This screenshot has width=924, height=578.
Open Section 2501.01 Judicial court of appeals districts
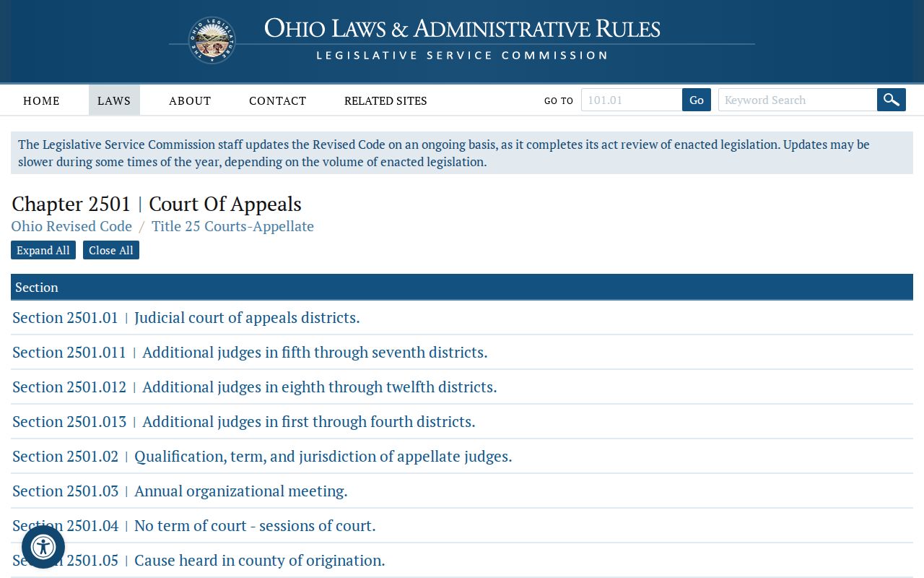point(186,317)
